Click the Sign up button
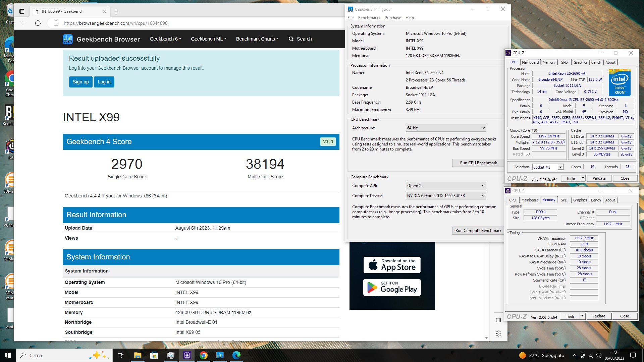The width and height of the screenshot is (644, 362). click(x=81, y=82)
